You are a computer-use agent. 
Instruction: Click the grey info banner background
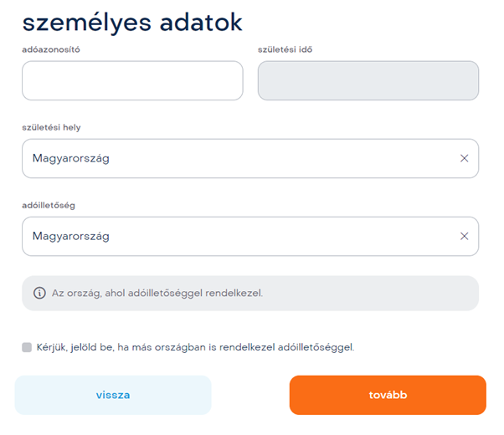pyautogui.click(x=250, y=293)
